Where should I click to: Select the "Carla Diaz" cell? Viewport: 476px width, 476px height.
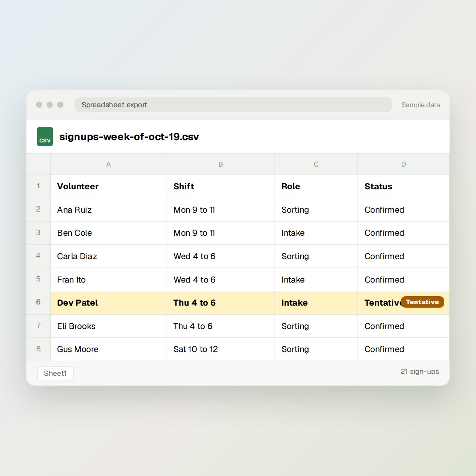[108, 256]
